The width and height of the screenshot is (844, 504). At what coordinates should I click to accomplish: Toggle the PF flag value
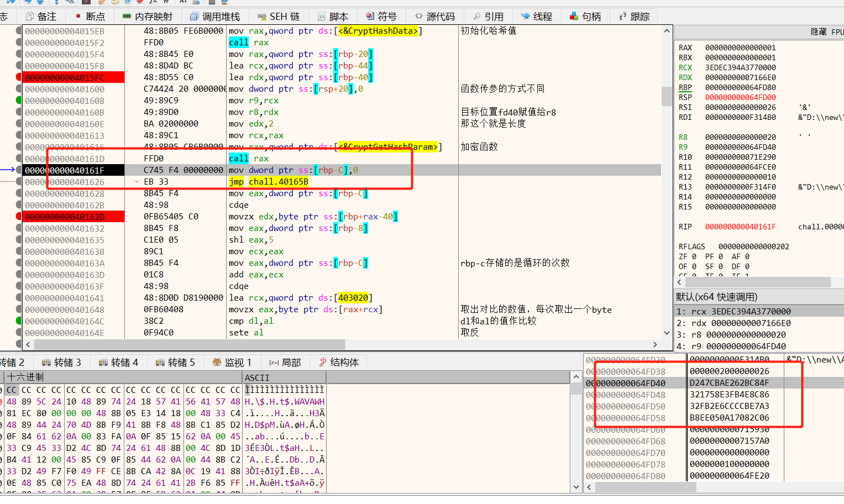click(x=721, y=256)
